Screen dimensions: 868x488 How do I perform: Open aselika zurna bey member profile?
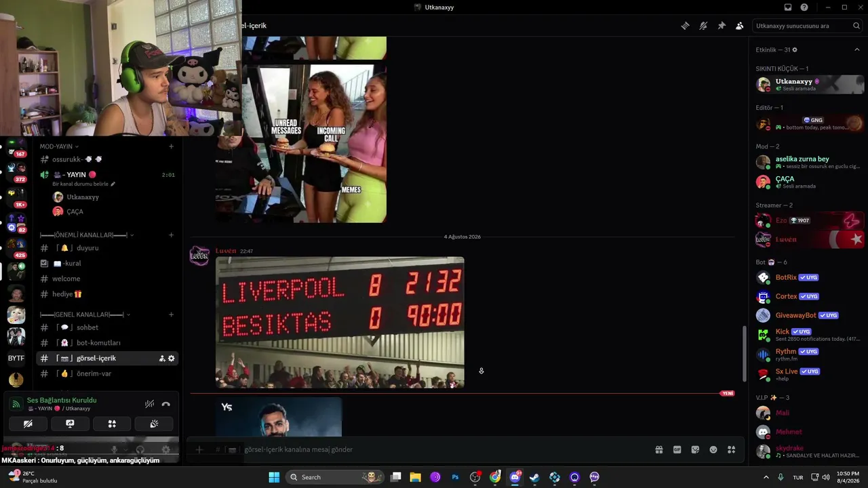(x=810, y=162)
